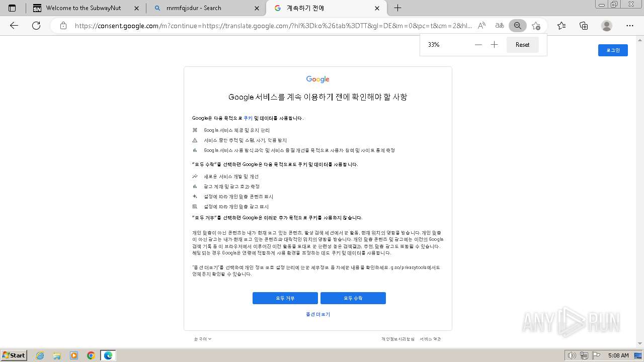Click the translate page icon
This screenshot has width=644, height=362.
500,26
